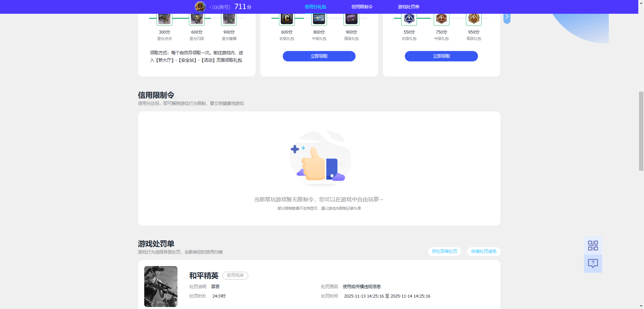The image size is (644, 309).
Task: Expand the next carousel page with the blue chevron
Action: (507, 16)
